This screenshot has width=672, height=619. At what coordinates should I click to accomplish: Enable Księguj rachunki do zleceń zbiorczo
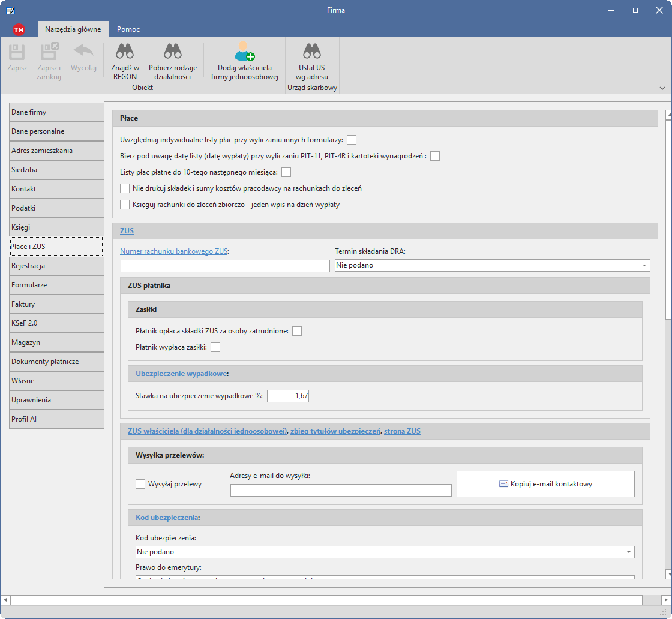pyautogui.click(x=125, y=205)
